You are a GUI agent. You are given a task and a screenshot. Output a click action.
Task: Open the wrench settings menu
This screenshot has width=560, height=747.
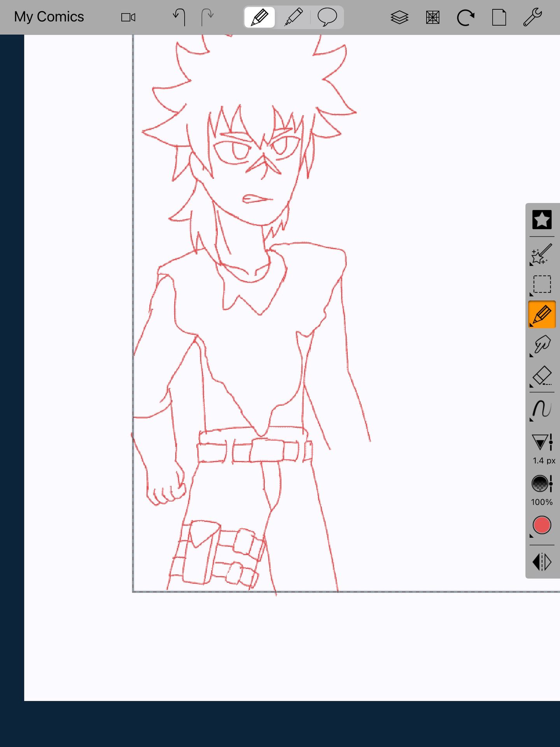(x=532, y=18)
